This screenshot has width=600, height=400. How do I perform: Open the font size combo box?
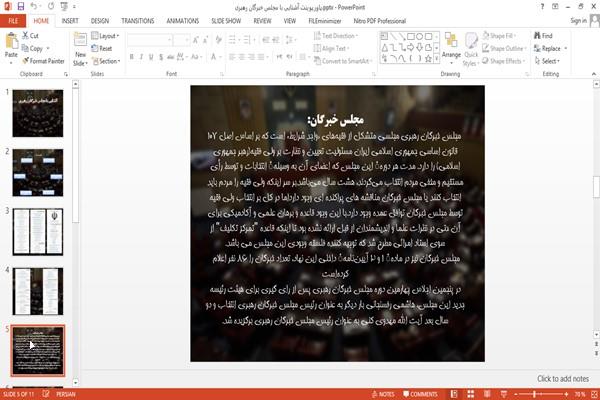coord(181,40)
